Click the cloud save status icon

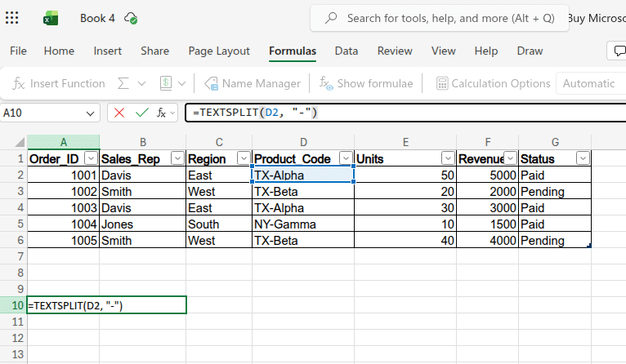pos(131,18)
